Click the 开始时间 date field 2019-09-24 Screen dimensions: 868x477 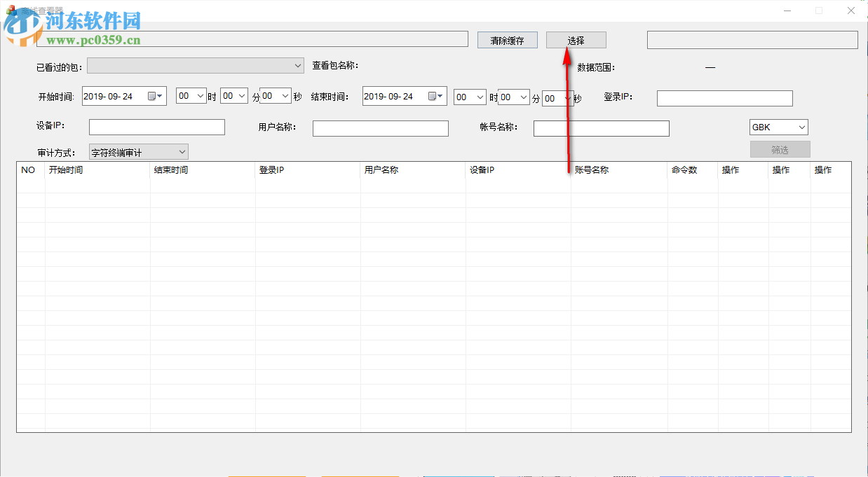tap(124, 97)
